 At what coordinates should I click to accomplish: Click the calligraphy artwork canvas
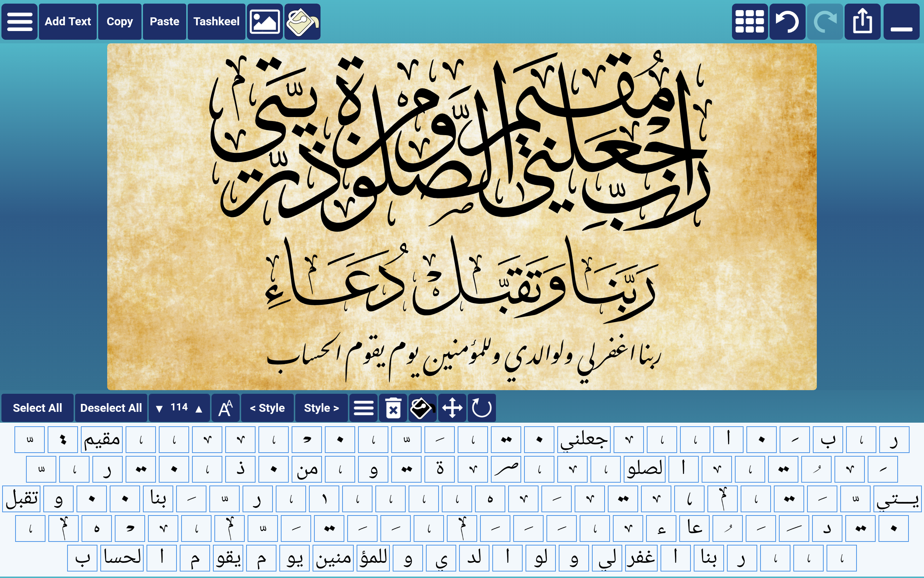click(462, 217)
